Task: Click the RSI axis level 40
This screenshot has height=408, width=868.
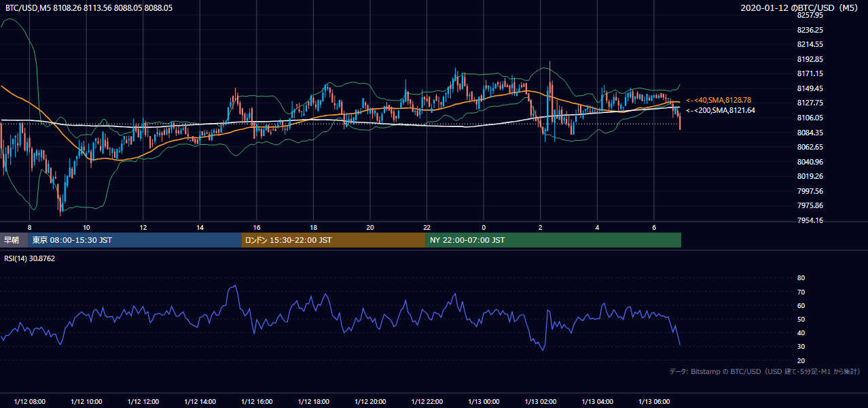Action: pyautogui.click(x=801, y=333)
